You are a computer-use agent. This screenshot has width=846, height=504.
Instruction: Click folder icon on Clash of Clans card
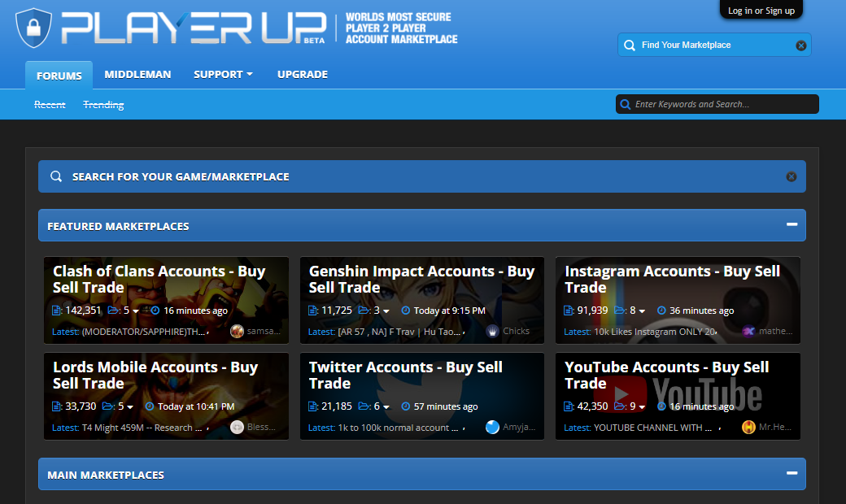pos(113,310)
